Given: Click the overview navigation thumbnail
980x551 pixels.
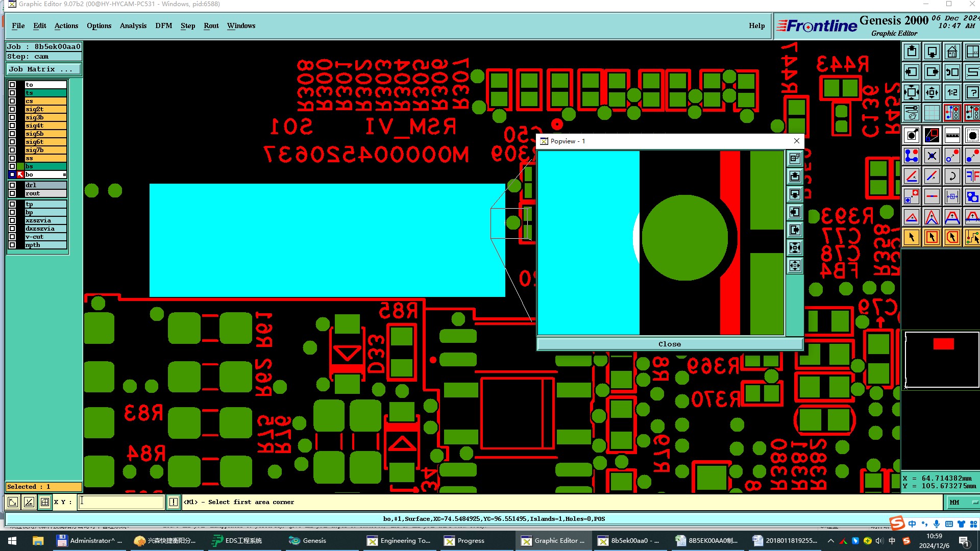Looking at the screenshot, I should click(942, 360).
